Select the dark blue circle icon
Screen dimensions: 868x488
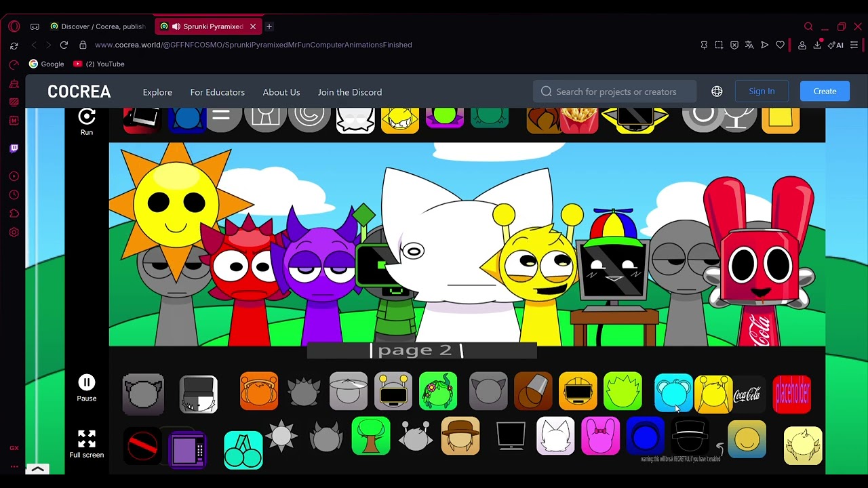click(645, 436)
